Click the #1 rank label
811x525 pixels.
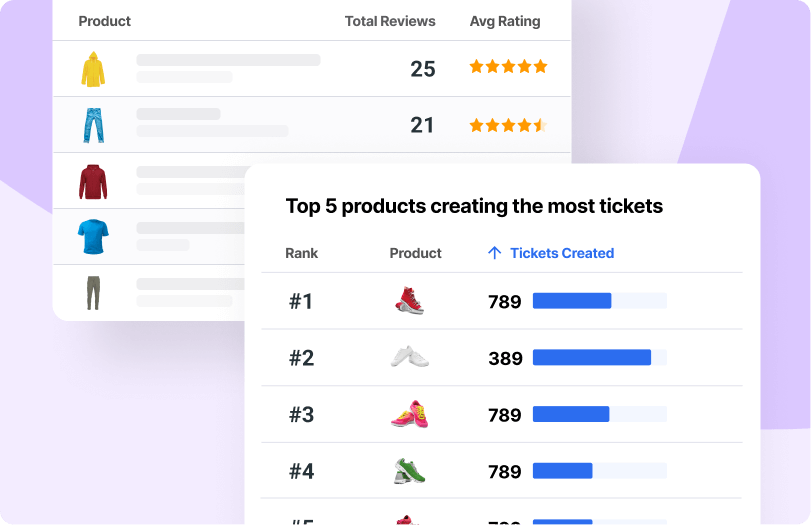tap(301, 301)
